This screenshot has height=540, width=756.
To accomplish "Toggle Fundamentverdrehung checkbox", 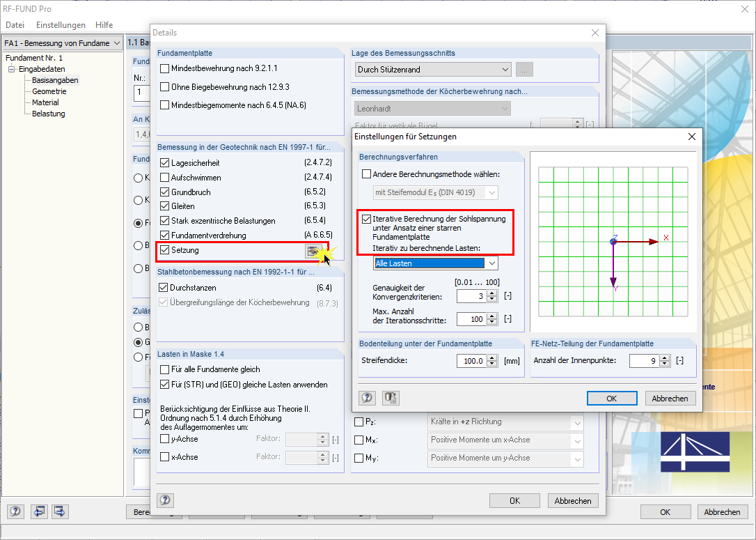I will coord(165,236).
